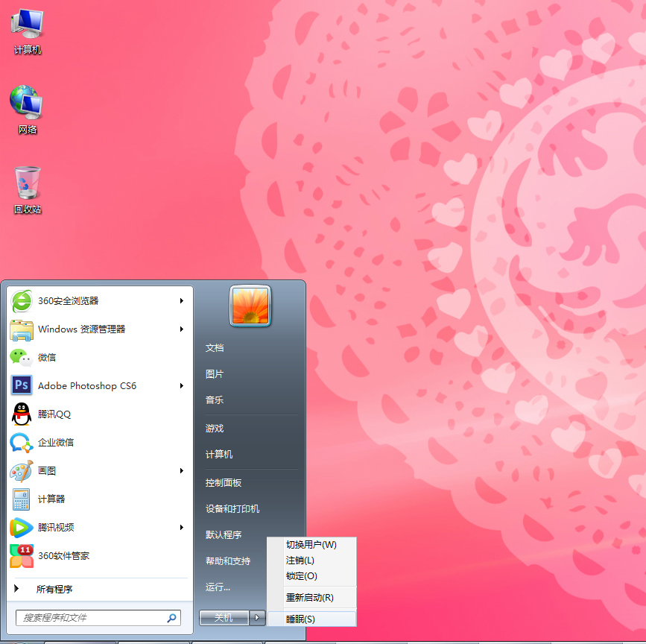Open the shutdown options arrow next to 关机
Image resolution: width=646 pixels, height=644 pixels.
pos(258,618)
